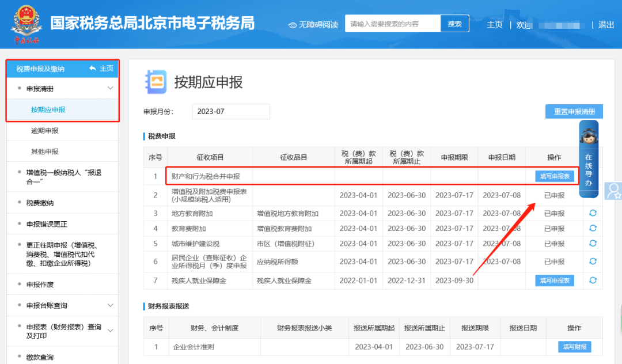622x364 pixels.
Task: Click 2022-12-31 period end cell
Action: coord(407,280)
